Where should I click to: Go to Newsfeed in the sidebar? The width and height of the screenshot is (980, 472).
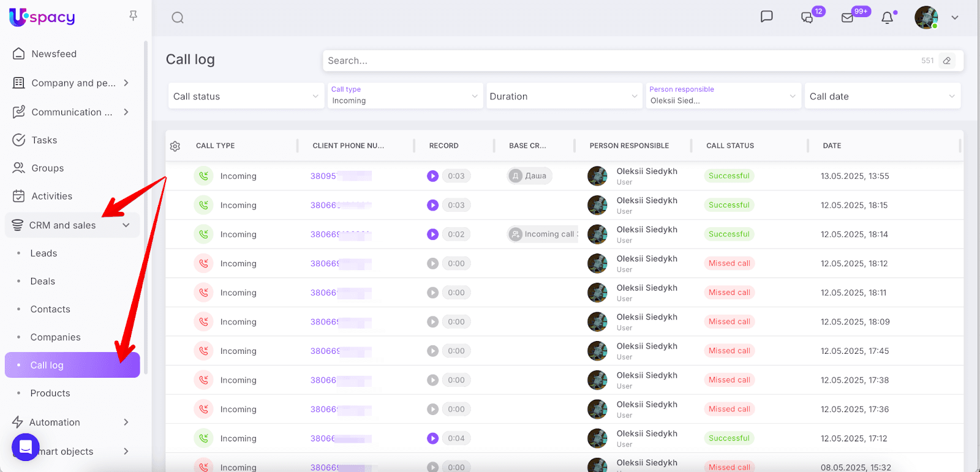click(x=54, y=54)
